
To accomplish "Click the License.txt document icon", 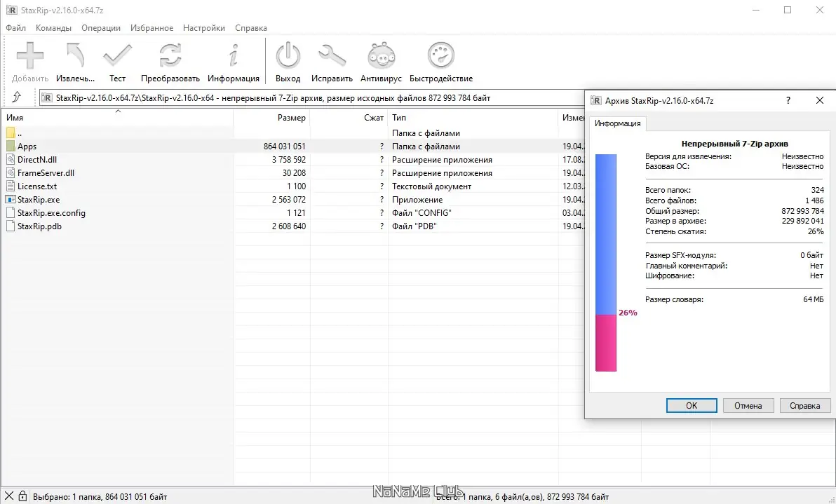I will [x=11, y=186].
